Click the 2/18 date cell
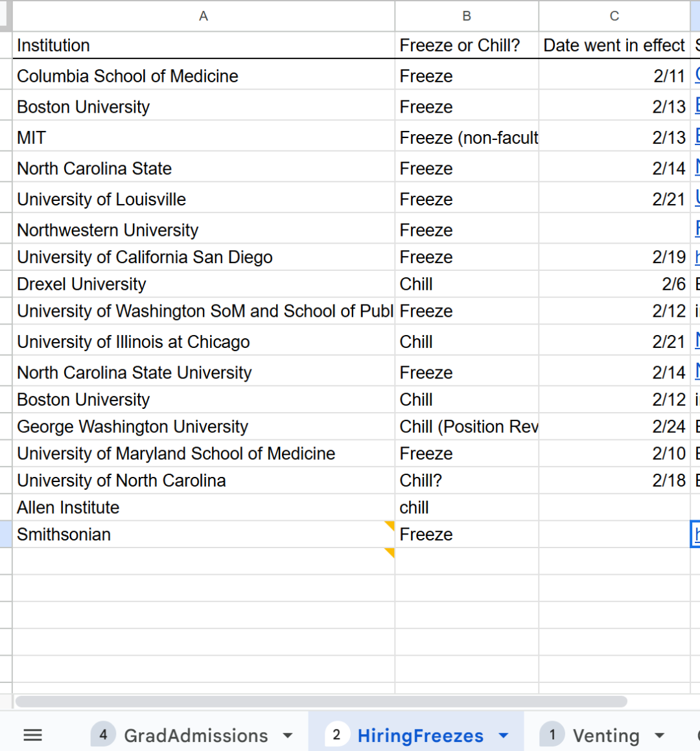This screenshot has height=751, width=700. [x=614, y=480]
